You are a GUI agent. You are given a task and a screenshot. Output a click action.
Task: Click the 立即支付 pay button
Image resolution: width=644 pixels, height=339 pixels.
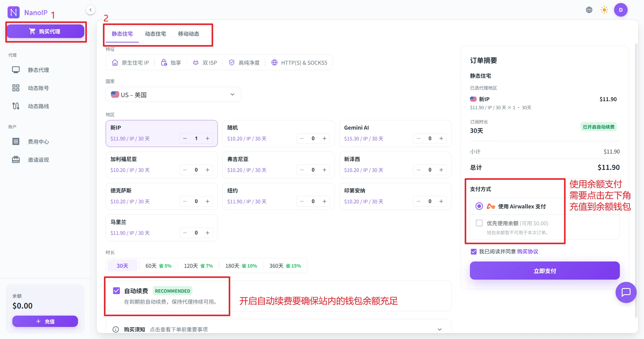click(545, 271)
